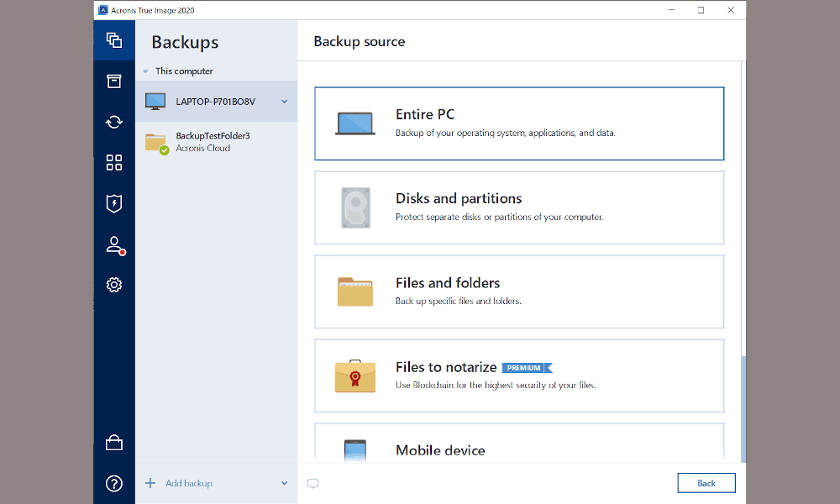Expand the LAPTOP-P701BO8V backup chevron
This screenshot has width=840, height=504.
click(x=285, y=102)
